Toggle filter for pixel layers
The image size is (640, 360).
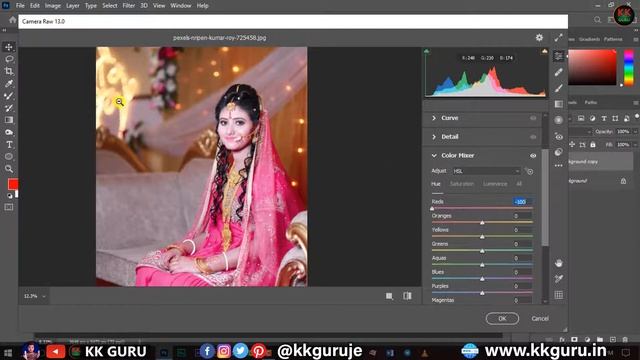point(581,118)
